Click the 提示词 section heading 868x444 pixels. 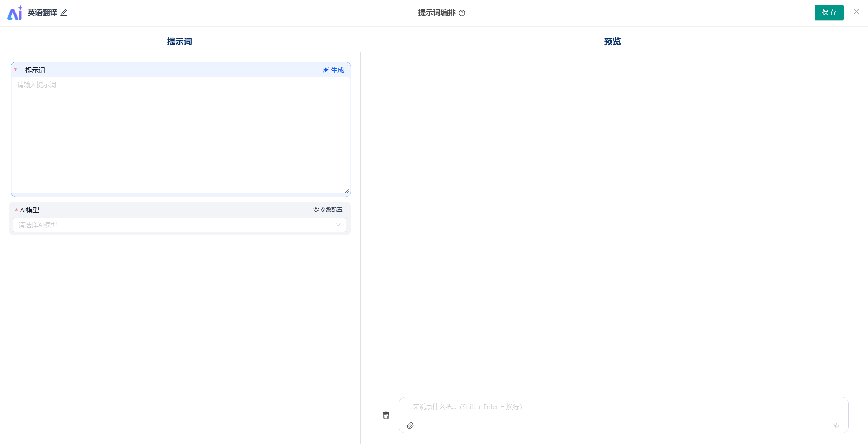pyautogui.click(x=179, y=42)
